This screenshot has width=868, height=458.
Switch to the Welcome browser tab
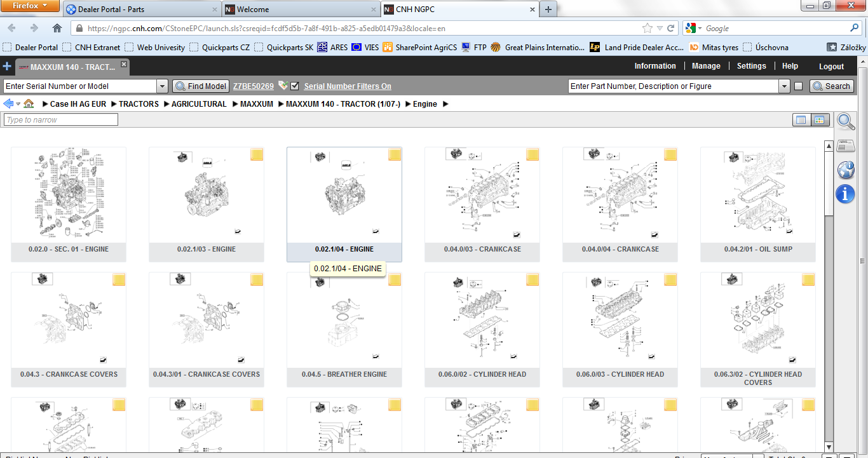click(x=301, y=10)
